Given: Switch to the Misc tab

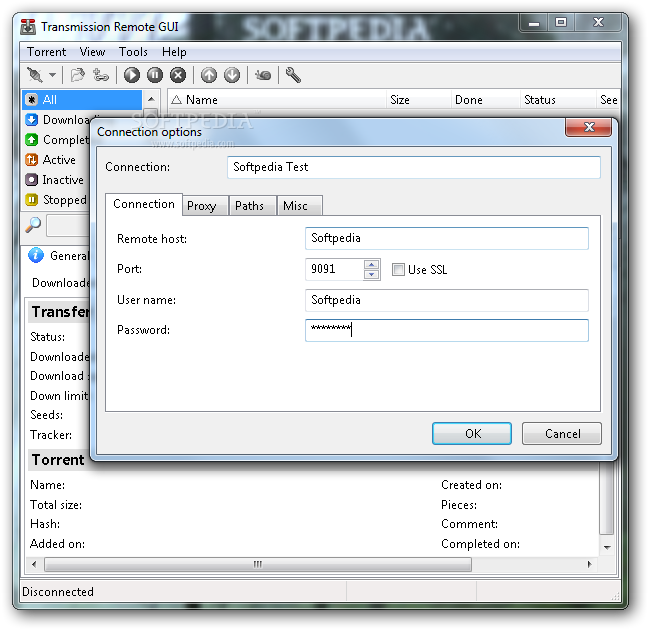Looking at the screenshot, I should (x=299, y=206).
